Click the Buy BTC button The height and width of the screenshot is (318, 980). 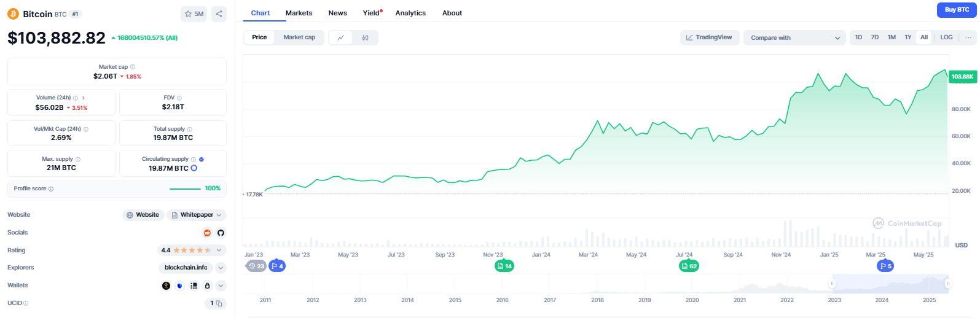[x=957, y=10]
